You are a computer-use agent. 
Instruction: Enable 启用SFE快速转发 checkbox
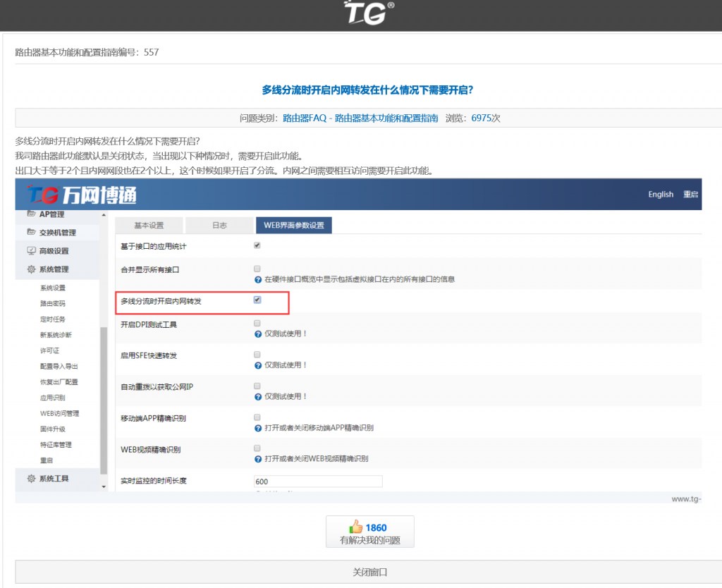pyautogui.click(x=257, y=354)
